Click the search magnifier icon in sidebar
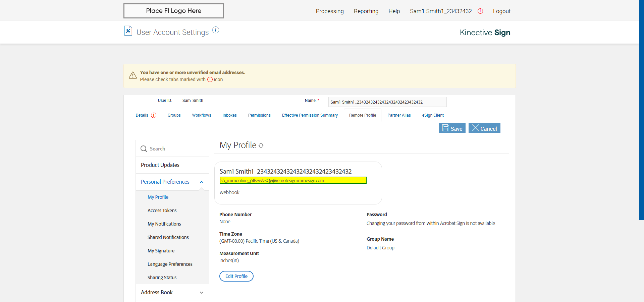The width and height of the screenshot is (644, 302). (144, 149)
